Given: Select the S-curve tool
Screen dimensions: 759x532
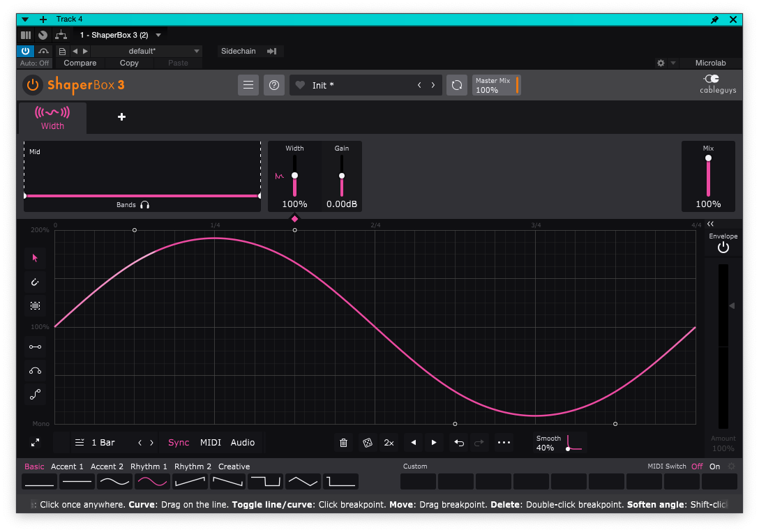Looking at the screenshot, I should click(35, 395).
